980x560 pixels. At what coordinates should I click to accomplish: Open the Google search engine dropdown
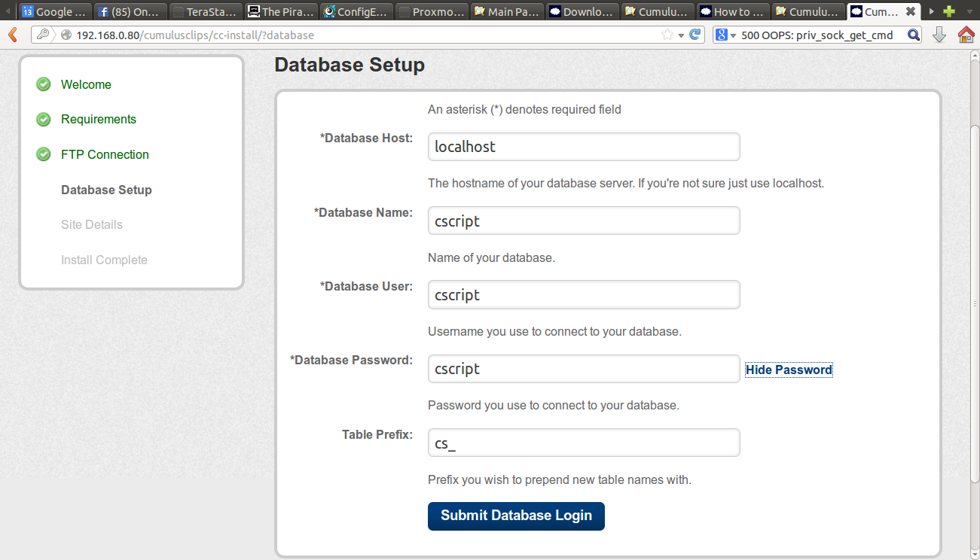pyautogui.click(x=725, y=35)
